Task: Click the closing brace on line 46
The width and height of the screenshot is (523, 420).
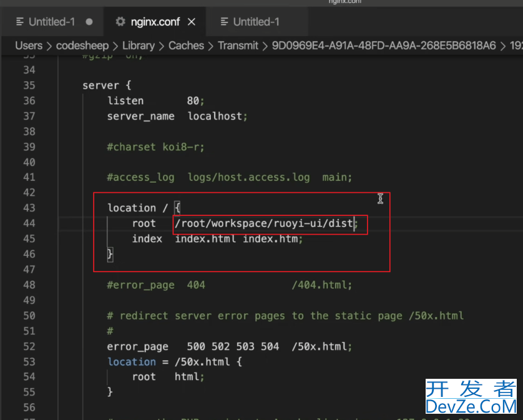Action: (x=110, y=254)
